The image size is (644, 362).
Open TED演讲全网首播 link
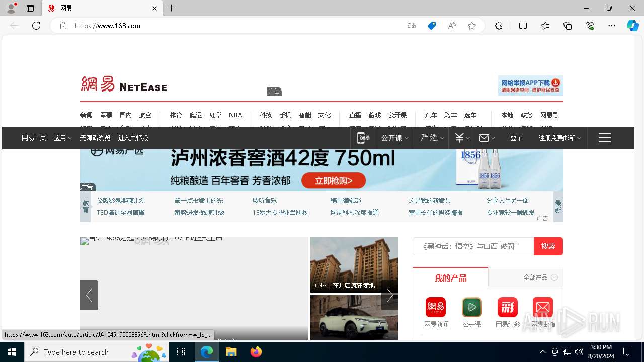point(121,213)
